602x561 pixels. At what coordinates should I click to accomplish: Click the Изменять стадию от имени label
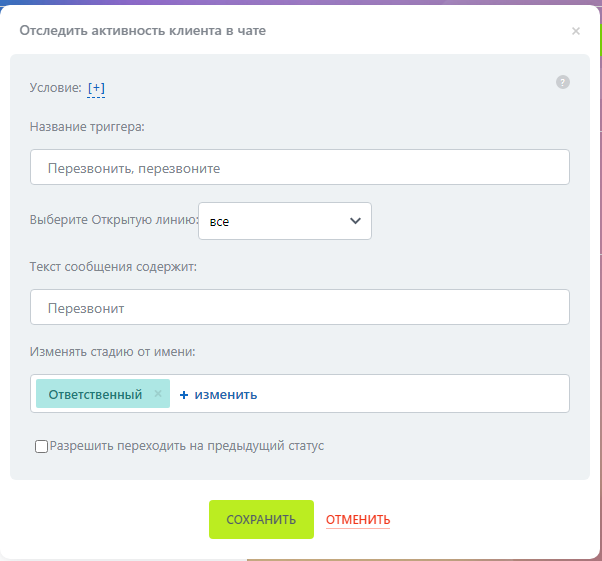(x=112, y=351)
